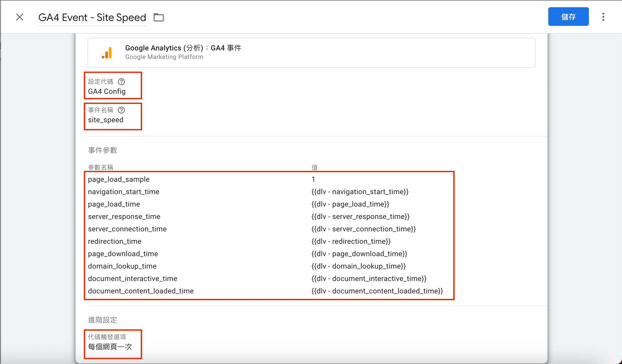Screen dimensions: 622x364
Task: Click help icon next to 設定代碼
Action: [121, 82]
